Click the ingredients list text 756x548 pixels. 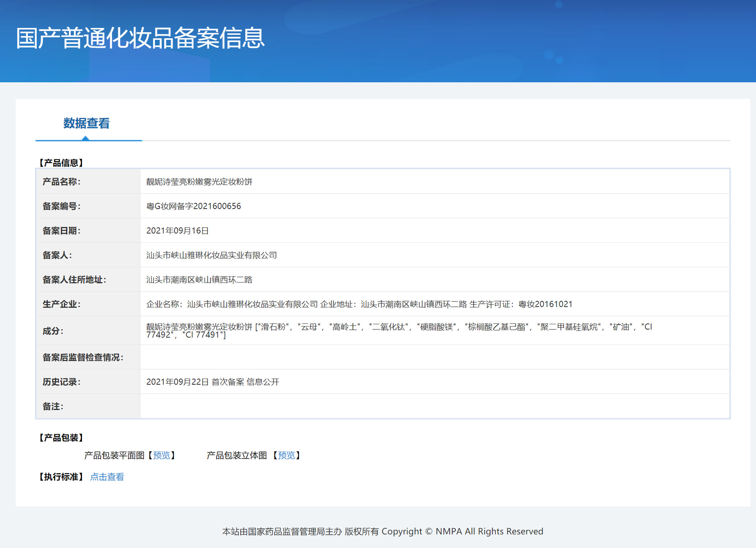398,330
